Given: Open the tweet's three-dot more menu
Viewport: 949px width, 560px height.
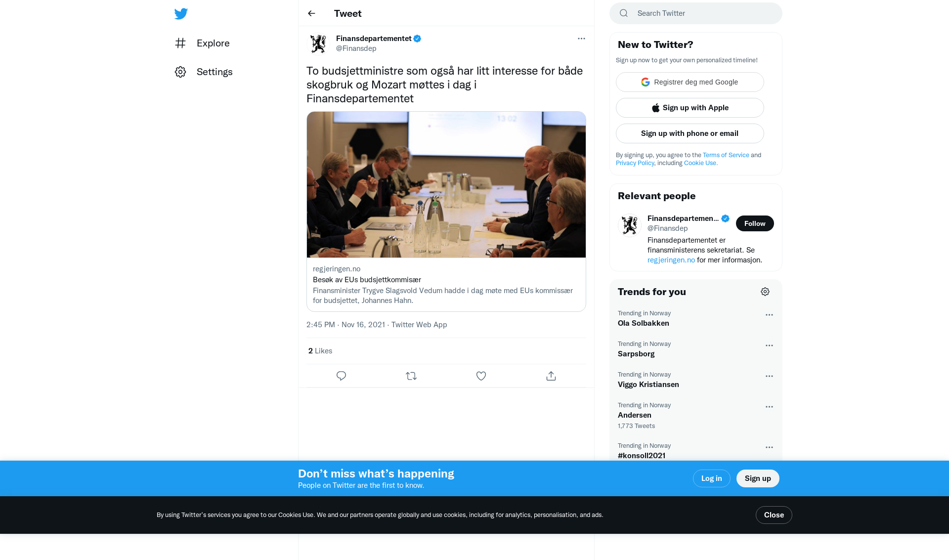Looking at the screenshot, I should [581, 39].
